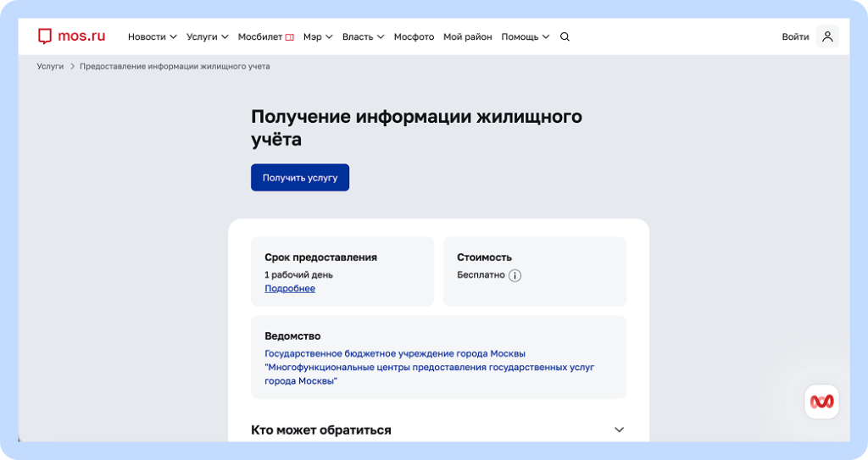This screenshot has width=868, height=460.
Task: Expand the Новости menu
Action: point(153,36)
